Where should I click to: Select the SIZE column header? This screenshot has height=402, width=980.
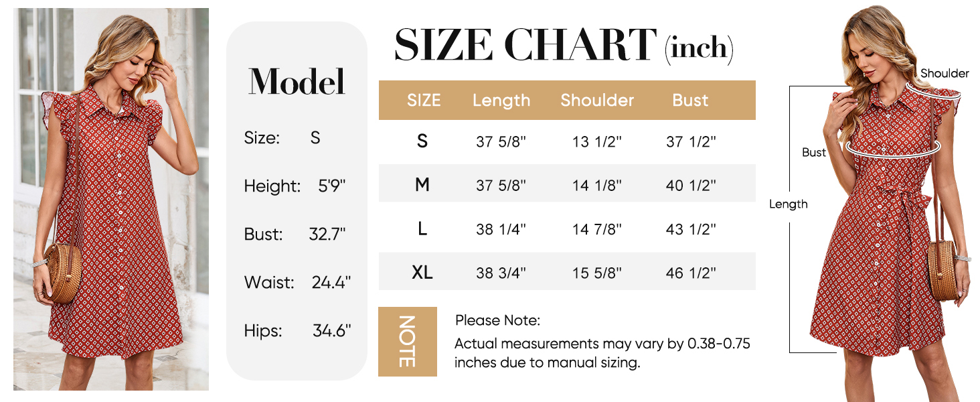pos(424,100)
